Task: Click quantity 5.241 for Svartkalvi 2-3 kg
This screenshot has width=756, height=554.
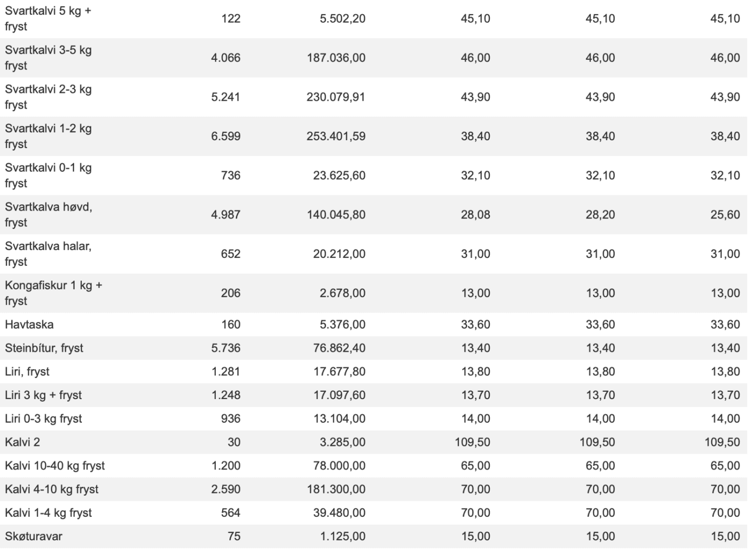Action: tap(226, 97)
